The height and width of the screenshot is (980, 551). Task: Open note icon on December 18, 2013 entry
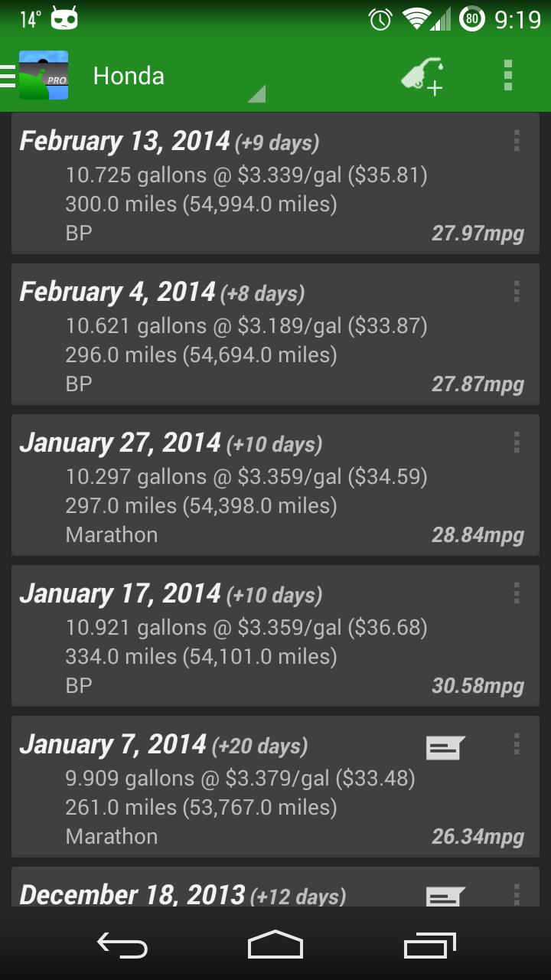coord(445,896)
